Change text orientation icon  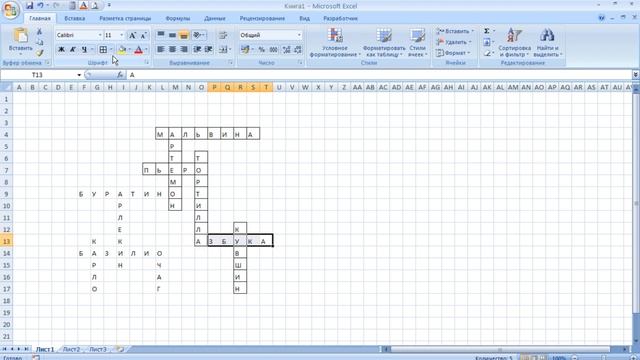(x=199, y=35)
